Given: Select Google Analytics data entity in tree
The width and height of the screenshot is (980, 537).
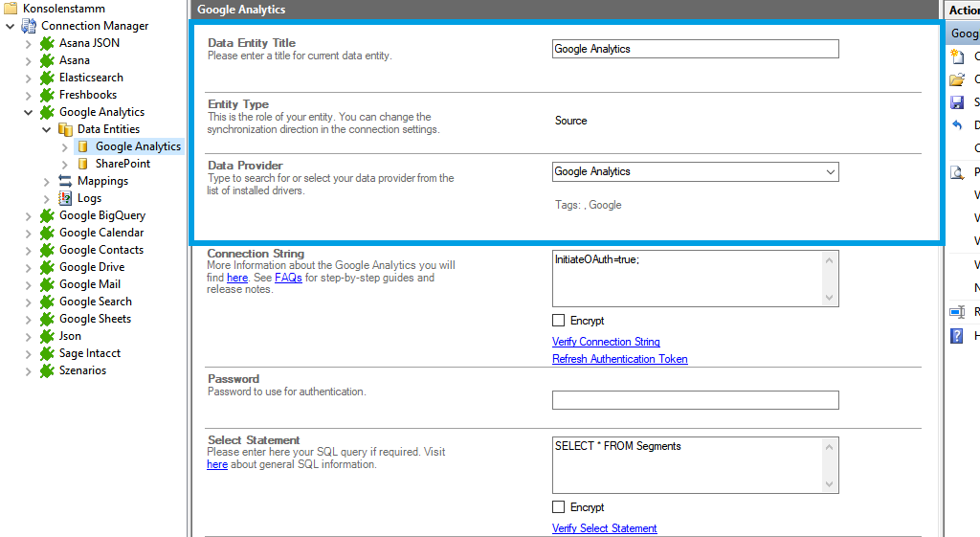Looking at the screenshot, I should tap(138, 146).
